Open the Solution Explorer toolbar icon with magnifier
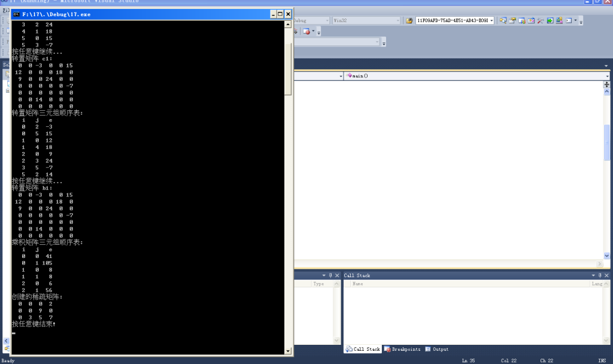The height and width of the screenshot is (364, 613). (x=503, y=21)
